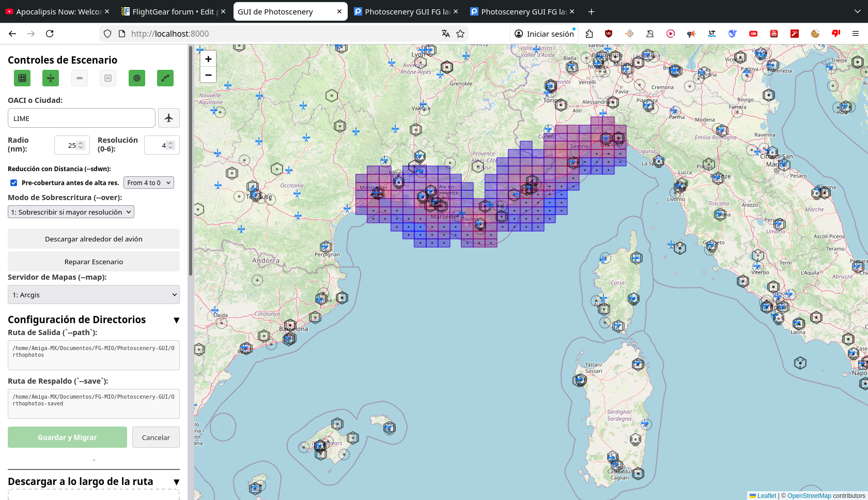Go forward to the next page

click(31, 34)
